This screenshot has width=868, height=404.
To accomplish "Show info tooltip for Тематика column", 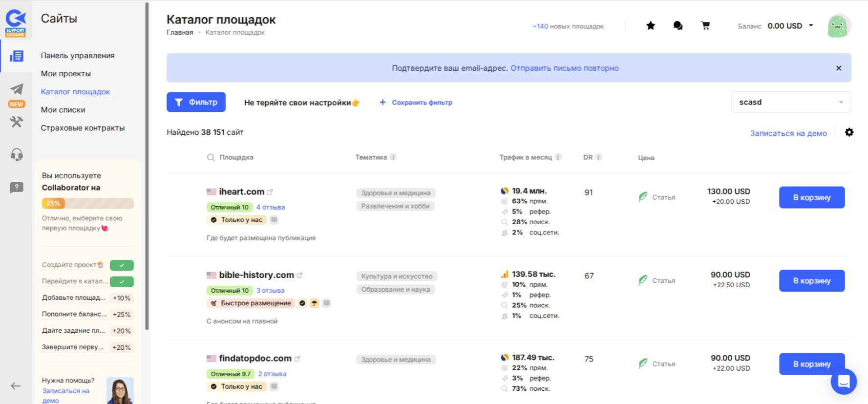I will pos(393,157).
